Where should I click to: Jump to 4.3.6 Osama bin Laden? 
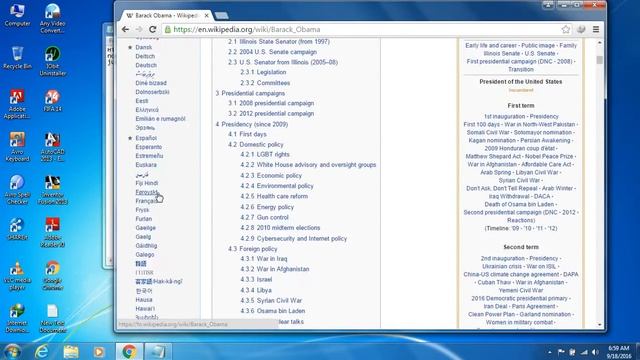pyautogui.click(x=273, y=311)
